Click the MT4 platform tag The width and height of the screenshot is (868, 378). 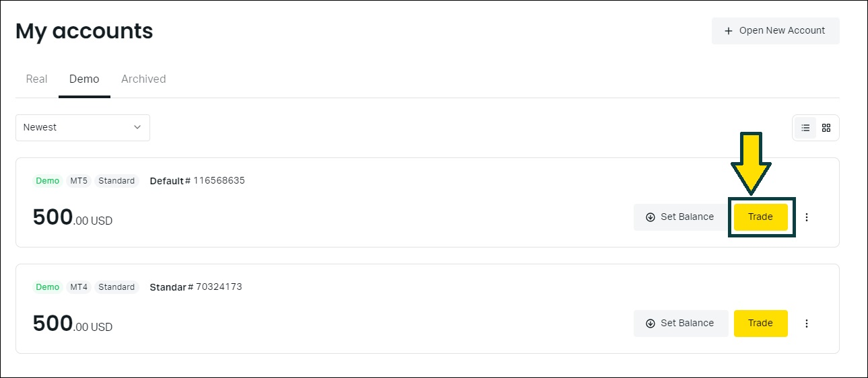pos(79,287)
